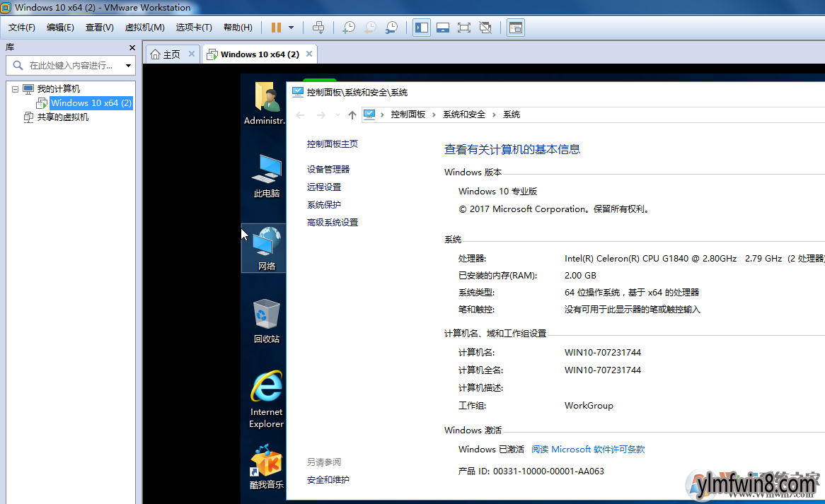Click the back arrow in system window
The width and height of the screenshot is (825, 504).
(x=300, y=115)
